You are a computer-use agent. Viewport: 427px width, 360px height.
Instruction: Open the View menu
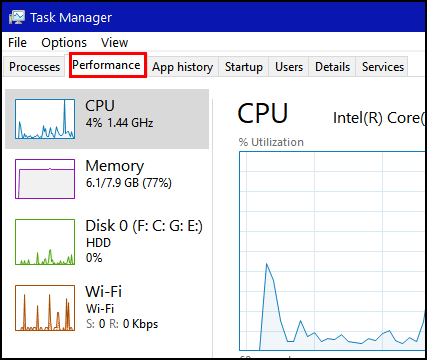[114, 43]
